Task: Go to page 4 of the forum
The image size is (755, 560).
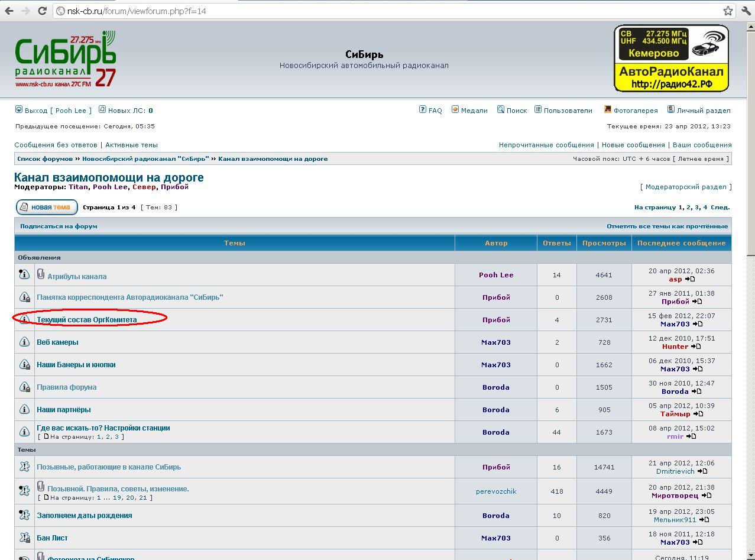Action: tap(705, 208)
